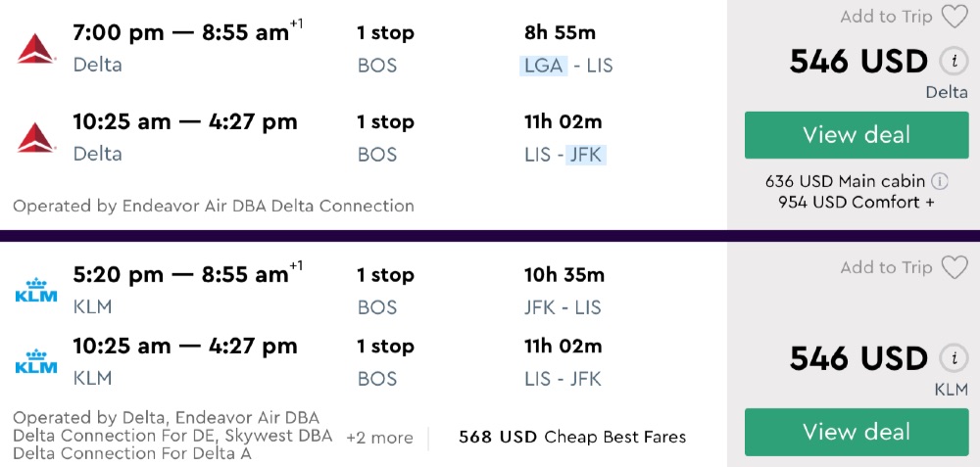Choose the 954 USD Comfort + fare

(856, 202)
